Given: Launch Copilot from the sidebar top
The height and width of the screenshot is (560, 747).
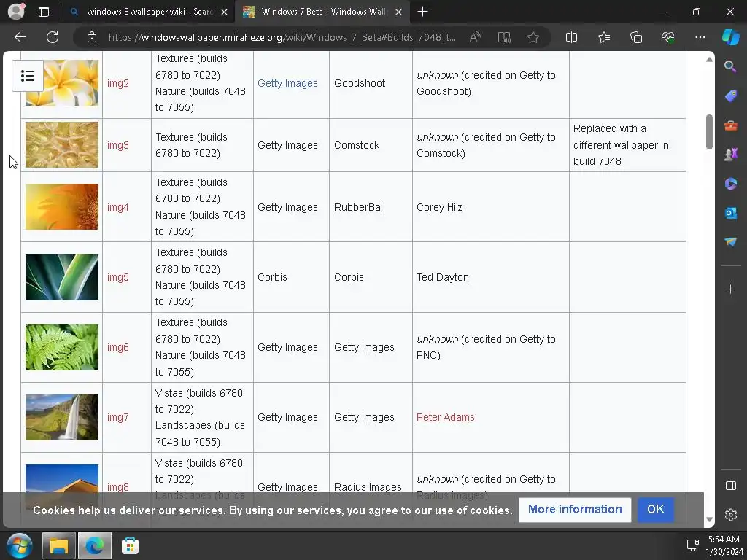Looking at the screenshot, I should pos(730,37).
